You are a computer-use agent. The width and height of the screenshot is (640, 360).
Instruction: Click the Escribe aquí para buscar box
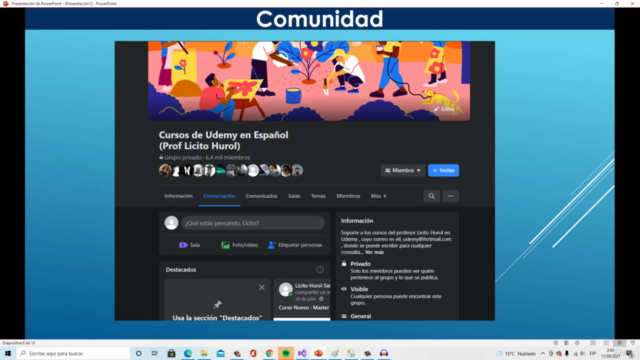click(x=73, y=353)
